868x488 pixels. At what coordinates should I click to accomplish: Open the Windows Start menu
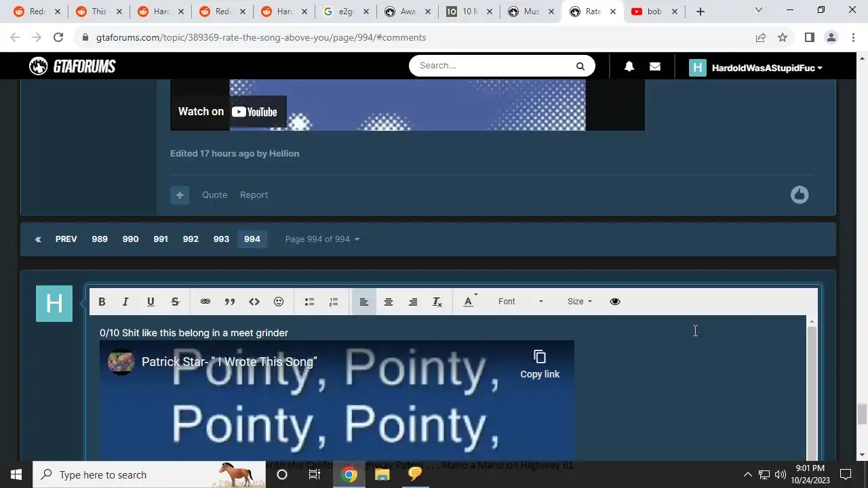(16, 474)
